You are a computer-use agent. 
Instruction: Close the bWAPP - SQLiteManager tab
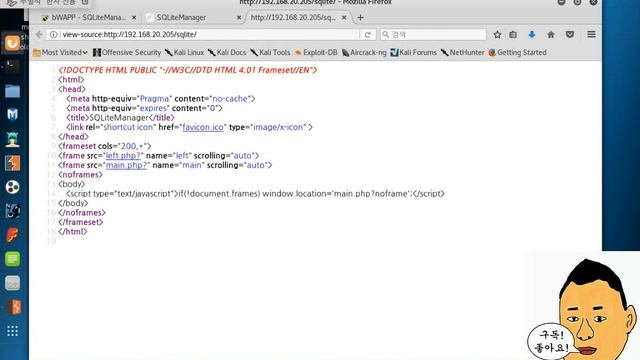pos(134,18)
